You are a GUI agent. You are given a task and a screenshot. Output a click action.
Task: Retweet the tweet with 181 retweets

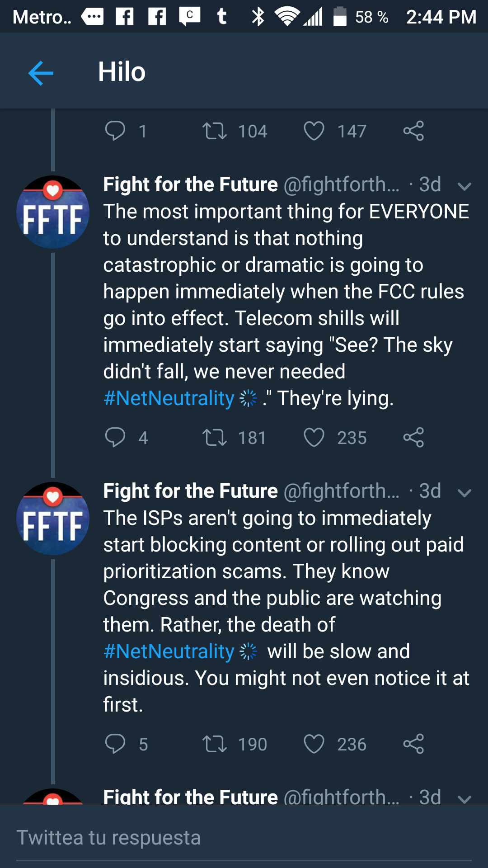pyautogui.click(x=215, y=438)
